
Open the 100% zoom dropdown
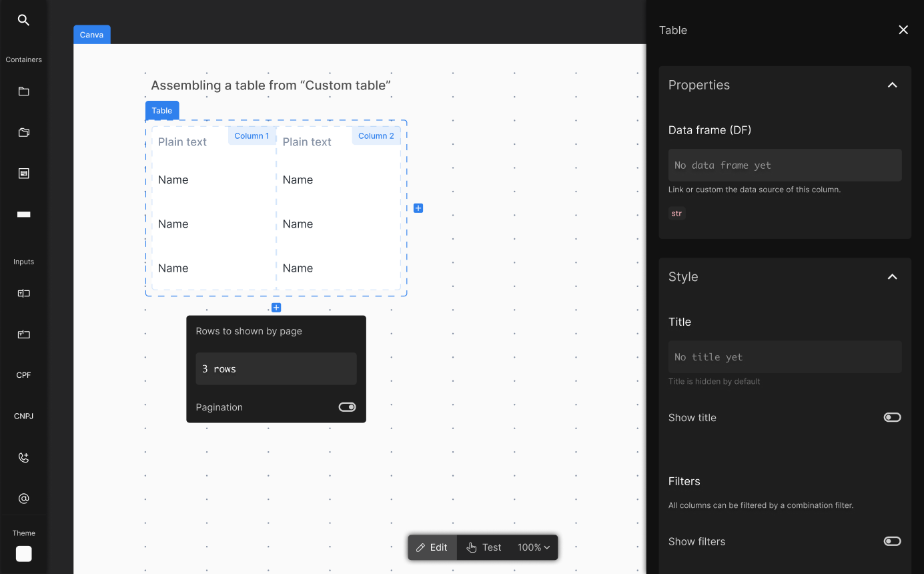[534, 547]
